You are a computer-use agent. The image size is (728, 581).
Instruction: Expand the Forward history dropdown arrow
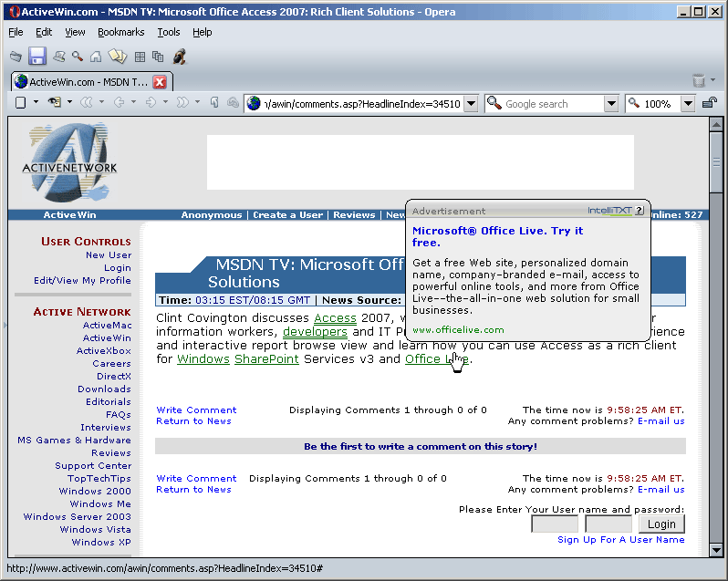[165, 102]
